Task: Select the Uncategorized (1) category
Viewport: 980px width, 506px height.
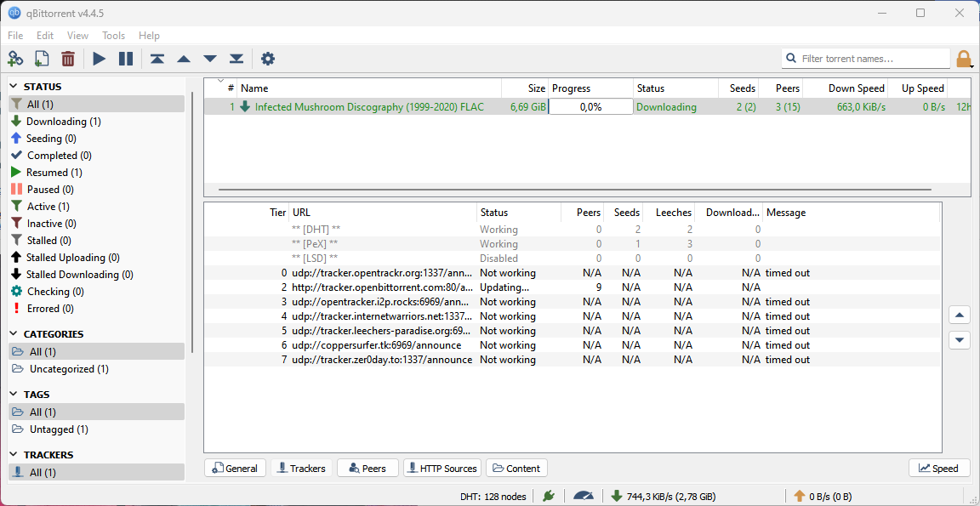Action: (x=97, y=368)
